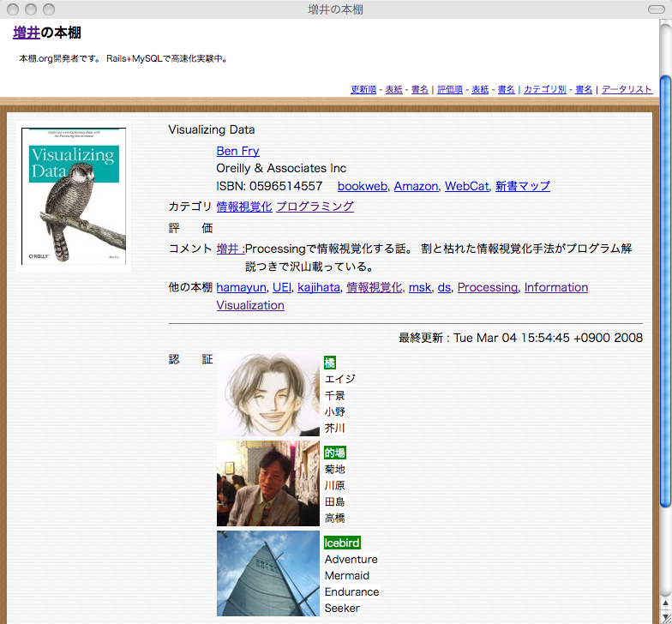Click the 表紙 link right after 評価順

(480, 89)
